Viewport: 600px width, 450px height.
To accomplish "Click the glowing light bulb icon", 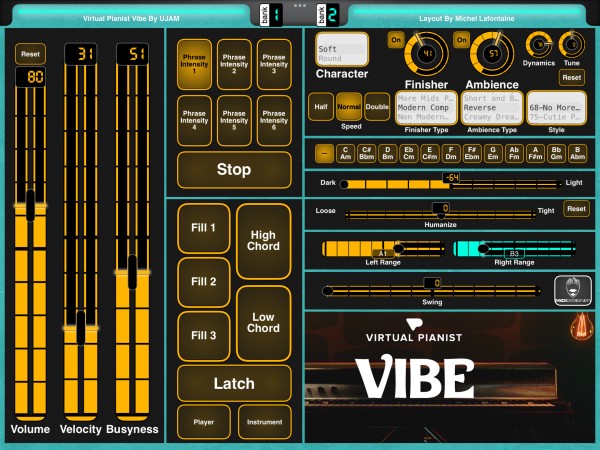I will pyautogui.click(x=581, y=326).
